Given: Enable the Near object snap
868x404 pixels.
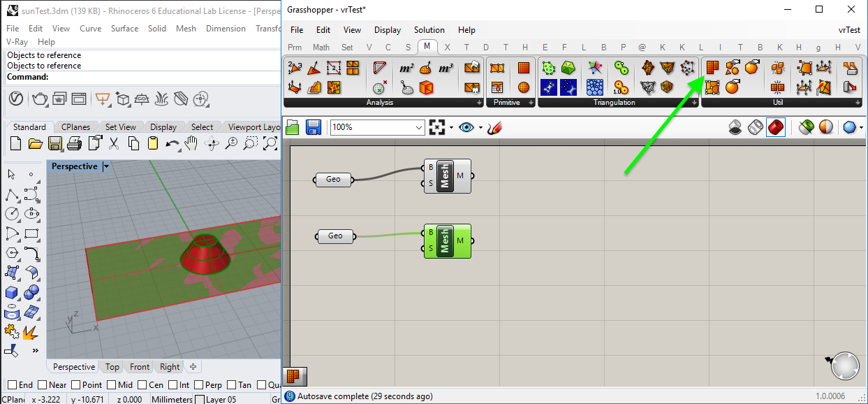Looking at the screenshot, I should tap(43, 384).
